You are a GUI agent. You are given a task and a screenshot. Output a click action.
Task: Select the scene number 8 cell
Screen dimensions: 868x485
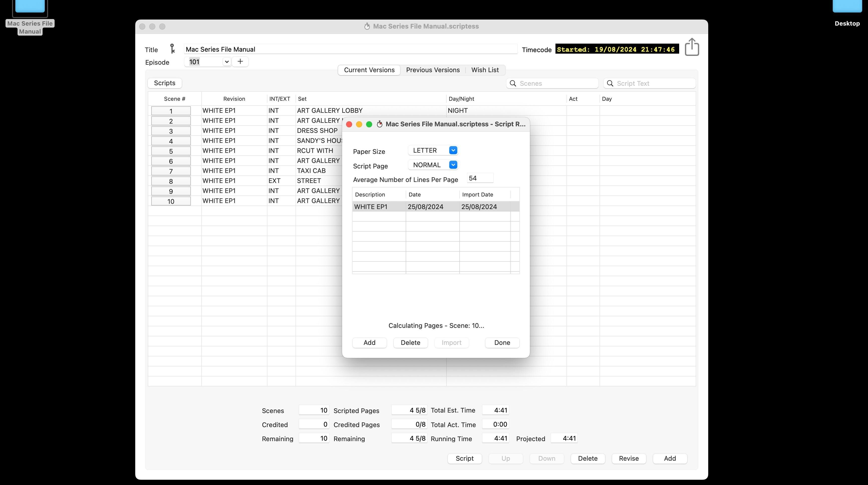point(171,181)
